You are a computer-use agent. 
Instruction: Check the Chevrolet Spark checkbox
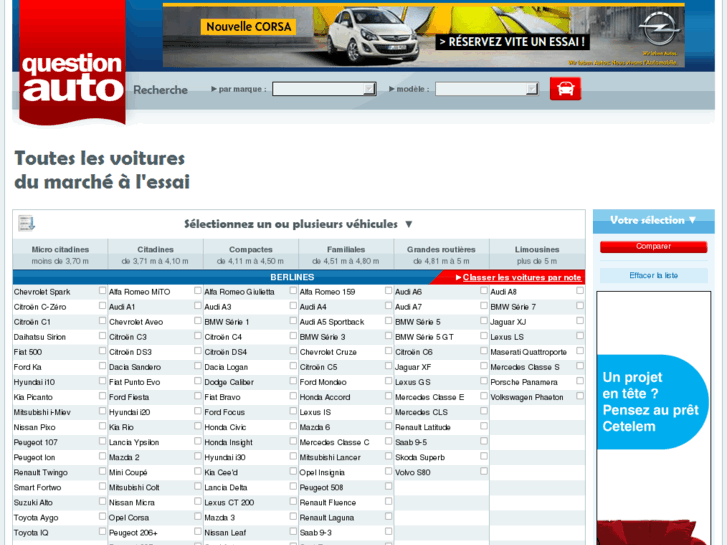(102, 290)
